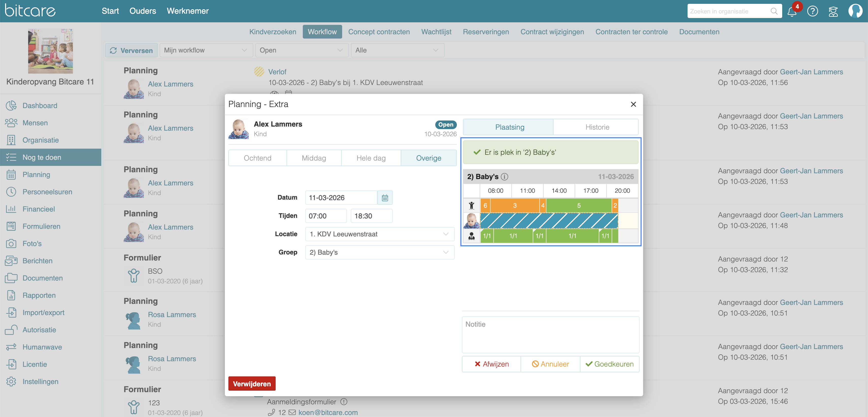Expand the Groep dropdown
This screenshot has height=417, width=868.
(379, 252)
